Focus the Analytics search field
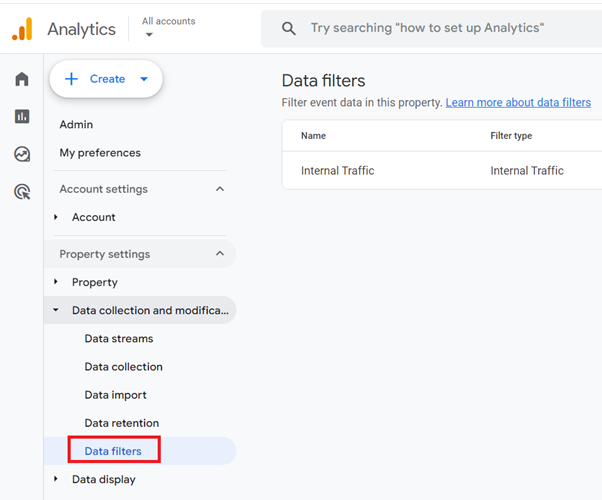602x500 pixels. pyautogui.click(x=431, y=28)
